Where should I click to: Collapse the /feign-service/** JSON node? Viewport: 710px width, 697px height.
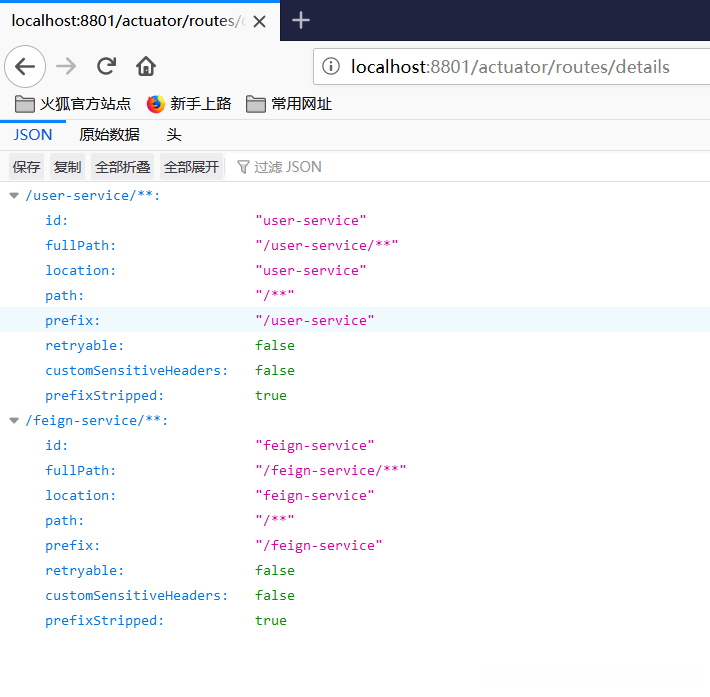tap(14, 420)
